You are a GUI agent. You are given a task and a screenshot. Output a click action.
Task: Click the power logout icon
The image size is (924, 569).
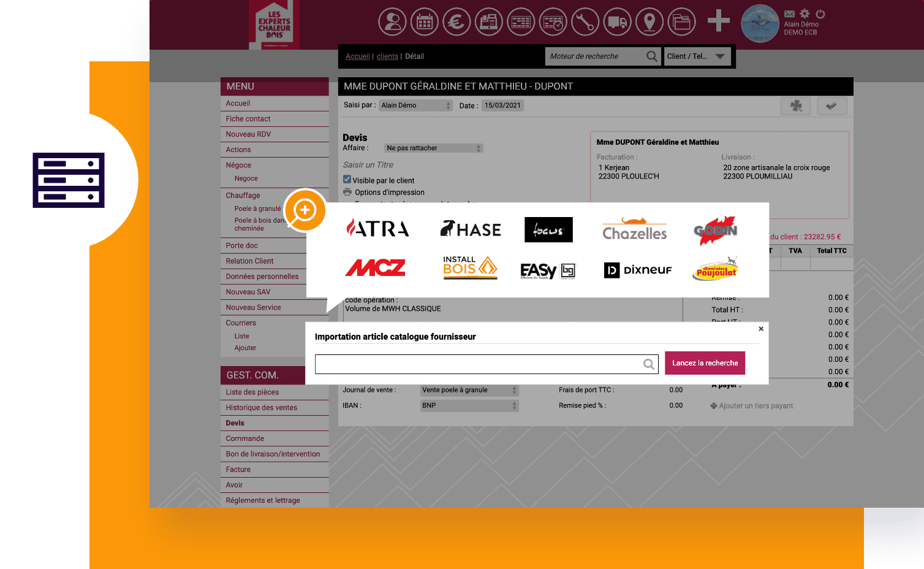tap(820, 13)
